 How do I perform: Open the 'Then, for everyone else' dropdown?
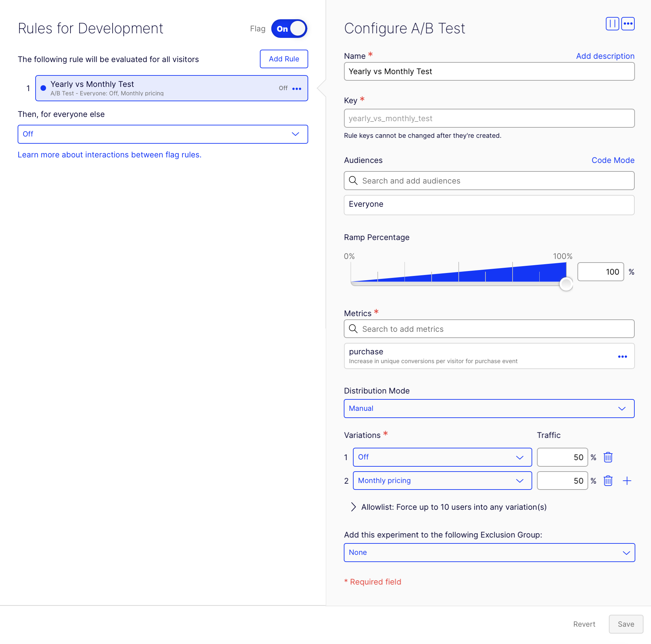coord(163,134)
